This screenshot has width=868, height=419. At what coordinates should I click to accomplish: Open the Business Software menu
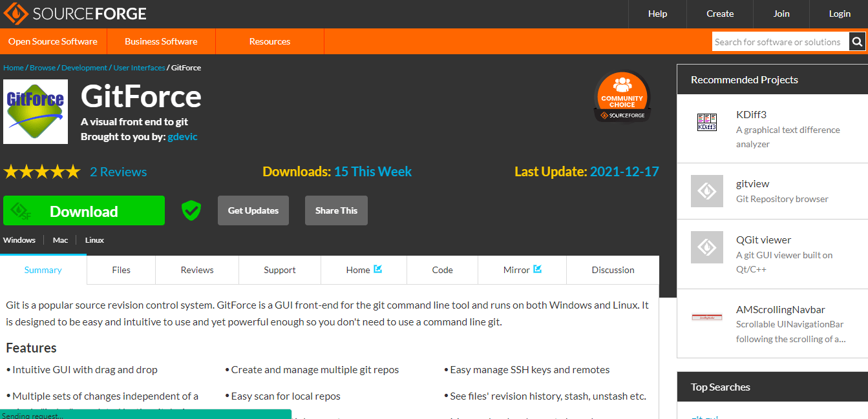tap(161, 41)
